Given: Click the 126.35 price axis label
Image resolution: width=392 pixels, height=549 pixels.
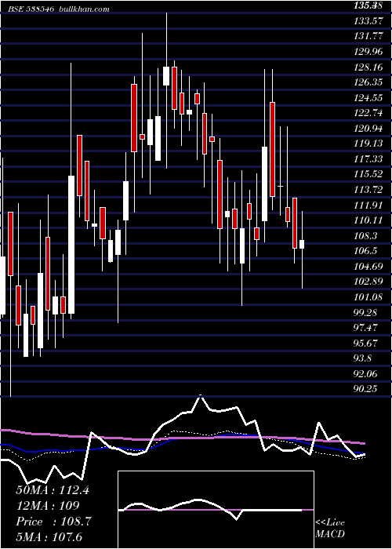Looking at the screenshot, I should point(368,82).
